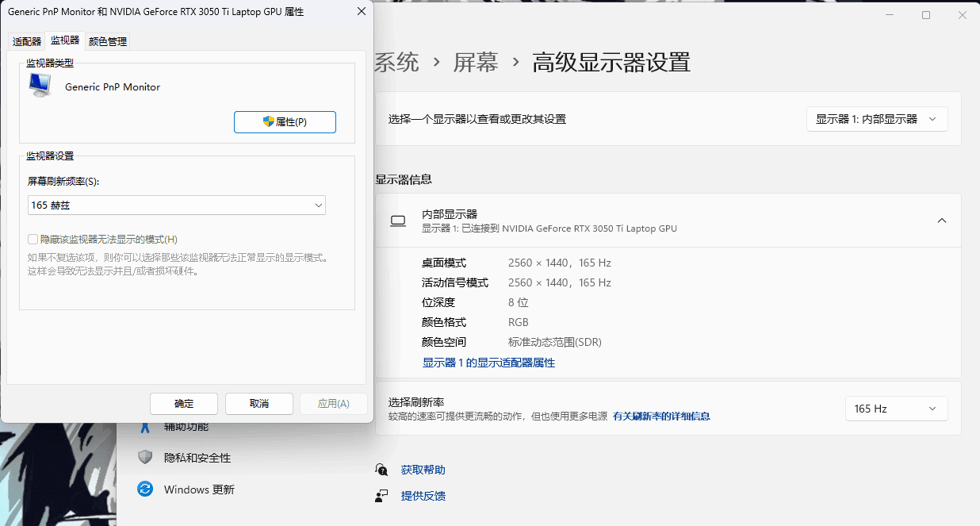
Task: Open the Windows Update sidebar icon
Action: (x=144, y=490)
